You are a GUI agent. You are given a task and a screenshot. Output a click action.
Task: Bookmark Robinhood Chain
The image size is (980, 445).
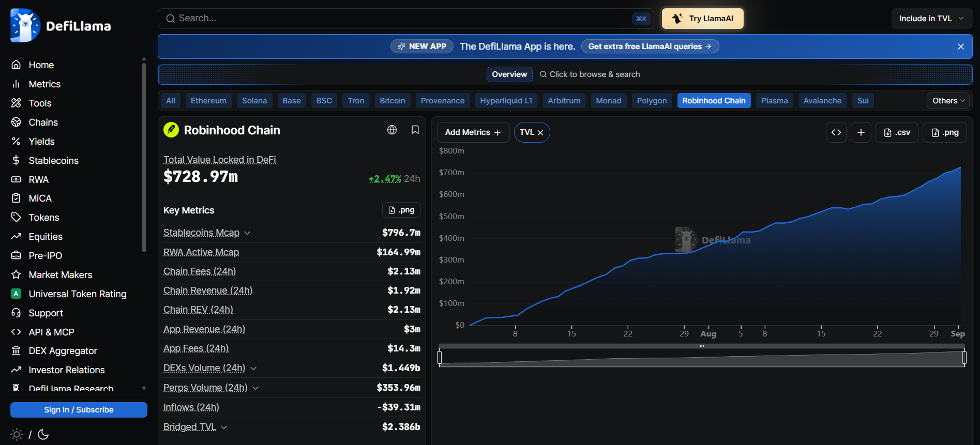415,130
